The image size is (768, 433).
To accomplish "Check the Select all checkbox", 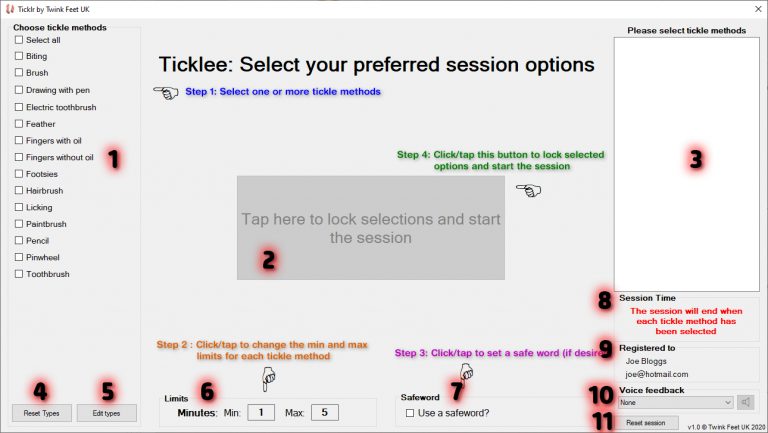I will 19,40.
